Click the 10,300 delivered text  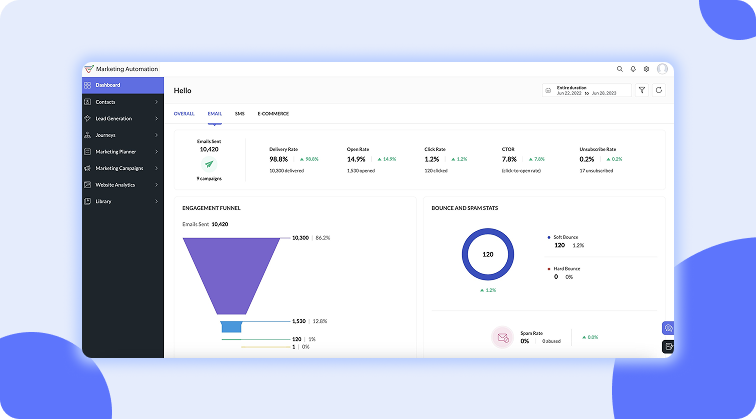pyautogui.click(x=286, y=171)
